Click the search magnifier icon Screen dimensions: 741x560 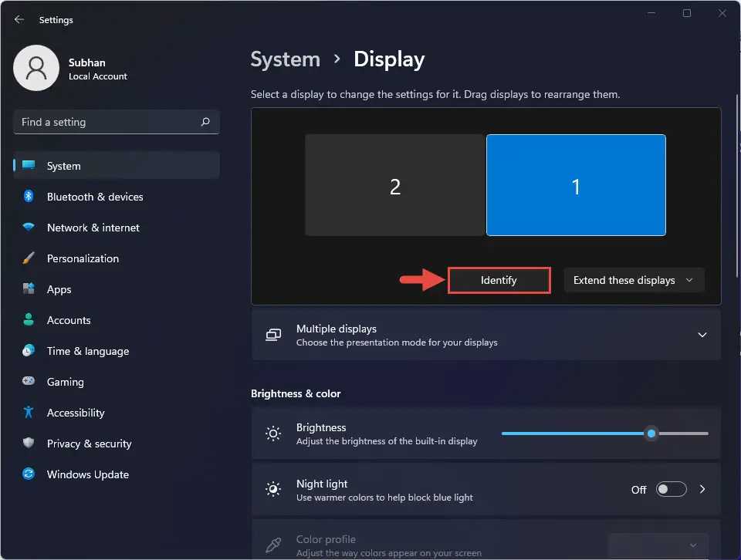click(x=205, y=122)
